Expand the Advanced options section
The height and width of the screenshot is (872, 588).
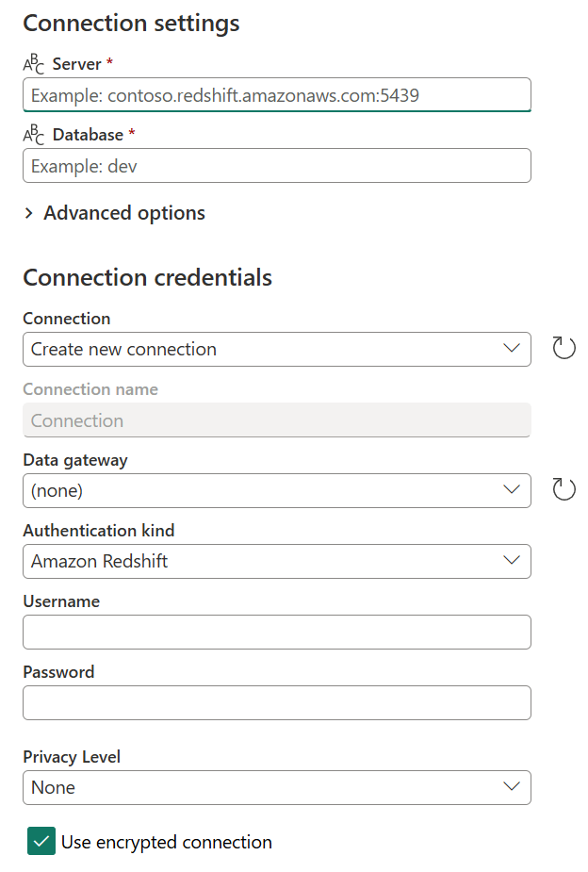coord(27,213)
